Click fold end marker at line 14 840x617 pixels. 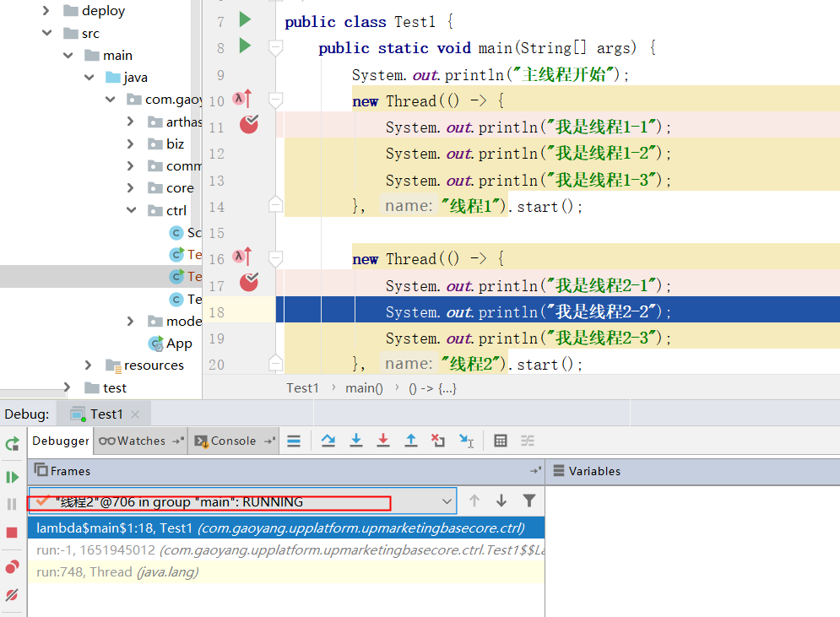[275, 203]
